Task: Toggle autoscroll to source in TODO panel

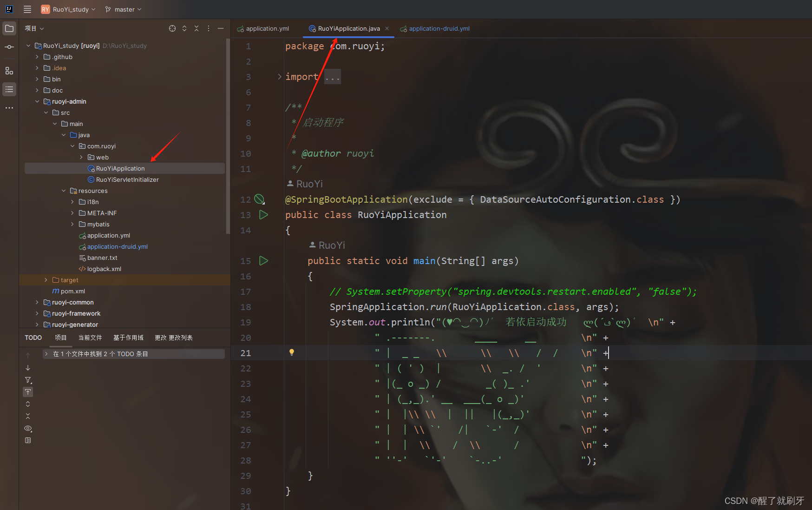Action: click(28, 392)
